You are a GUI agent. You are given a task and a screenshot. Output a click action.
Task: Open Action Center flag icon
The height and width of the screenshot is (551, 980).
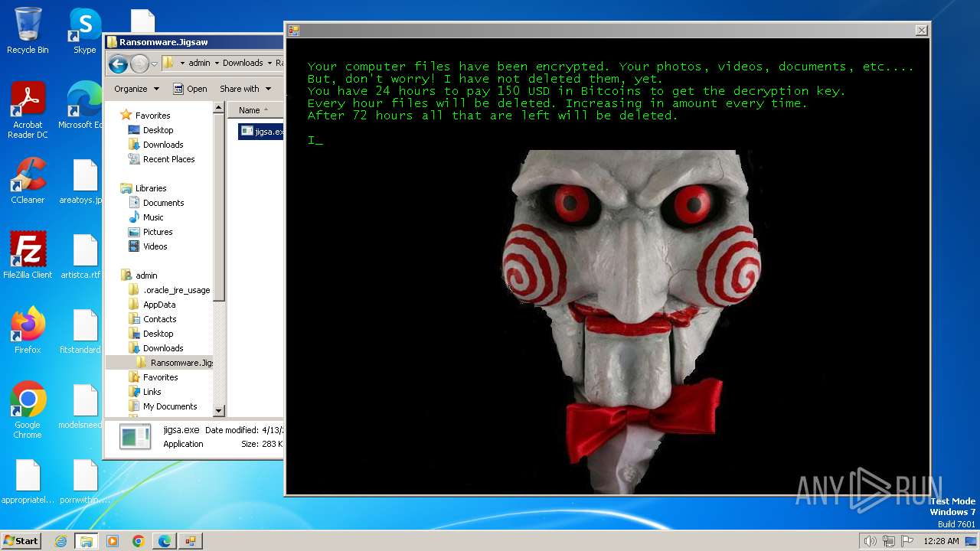point(906,541)
